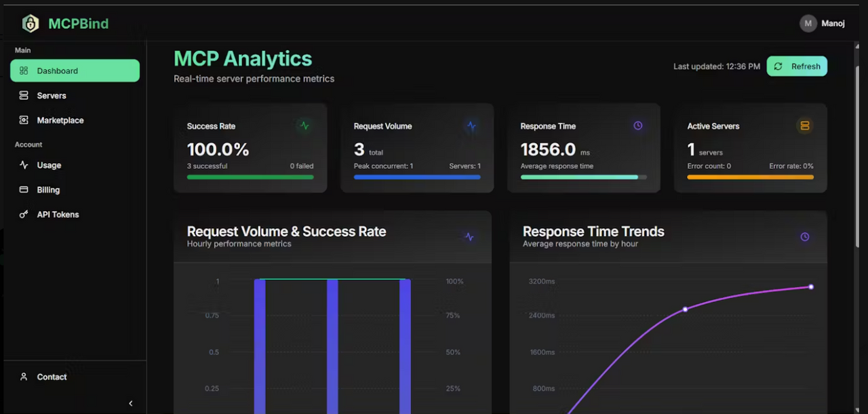Viewport: 868px width, 414px height.
Task: Click the M user avatar
Action: click(808, 23)
